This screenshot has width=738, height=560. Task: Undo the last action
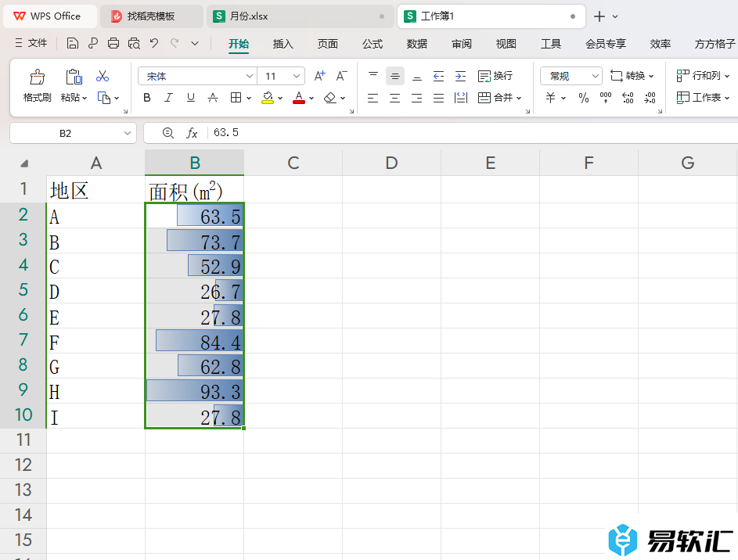[x=154, y=44]
